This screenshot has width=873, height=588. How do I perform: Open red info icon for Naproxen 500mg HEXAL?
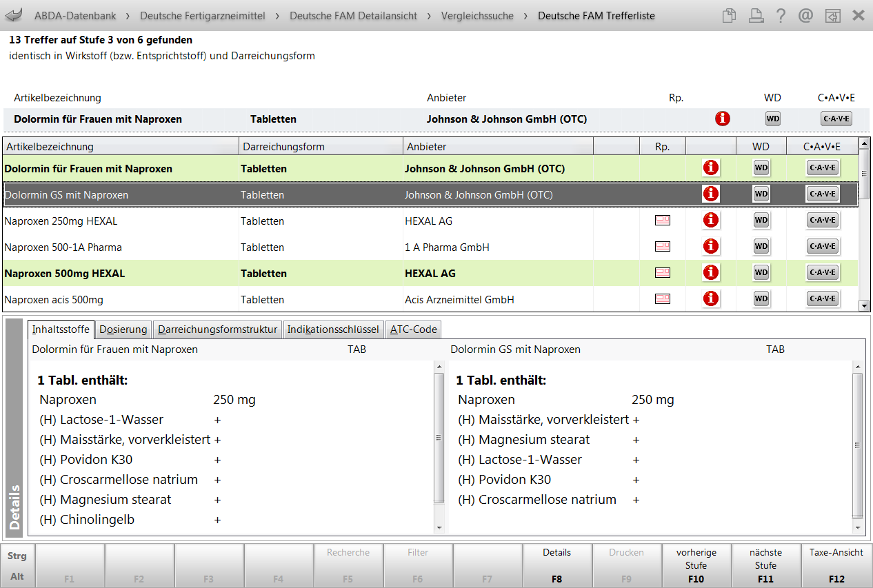[x=710, y=273]
